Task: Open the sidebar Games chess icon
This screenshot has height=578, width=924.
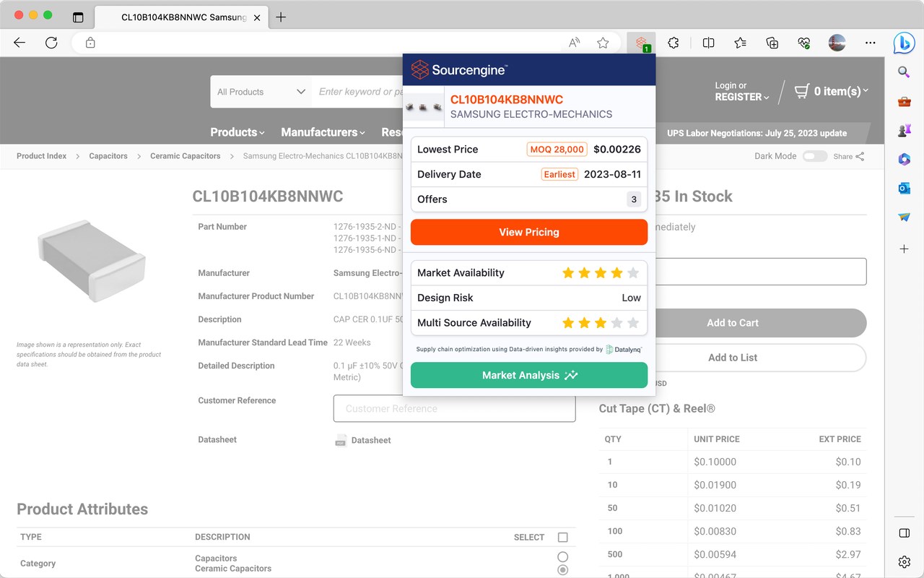Action: tap(904, 131)
